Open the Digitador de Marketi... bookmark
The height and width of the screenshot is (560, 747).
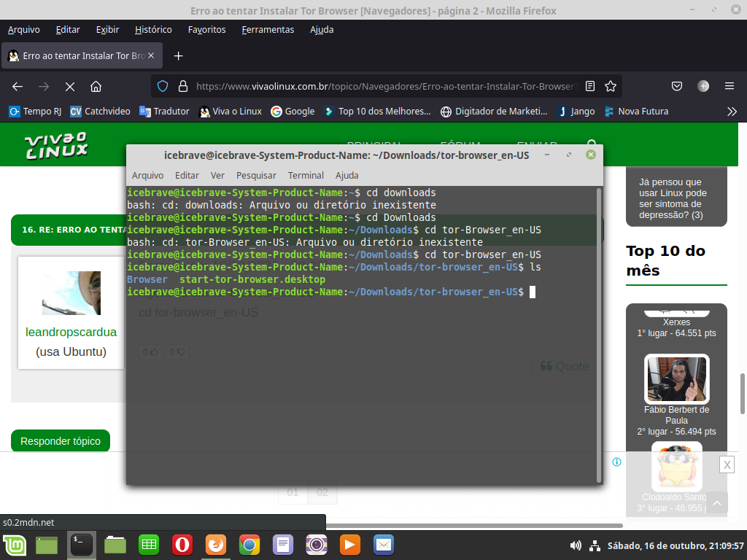(x=494, y=112)
